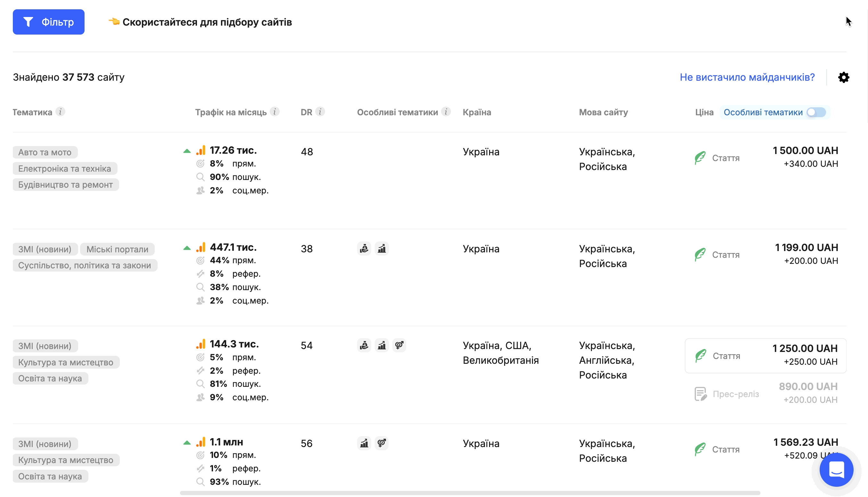The height and width of the screenshot is (497, 868).
Task: Click info icon next to Особливі тематики header
Action: coord(446,112)
